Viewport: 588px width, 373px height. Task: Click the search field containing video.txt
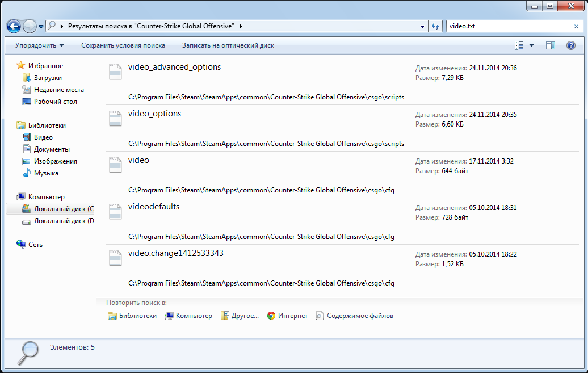coord(508,26)
